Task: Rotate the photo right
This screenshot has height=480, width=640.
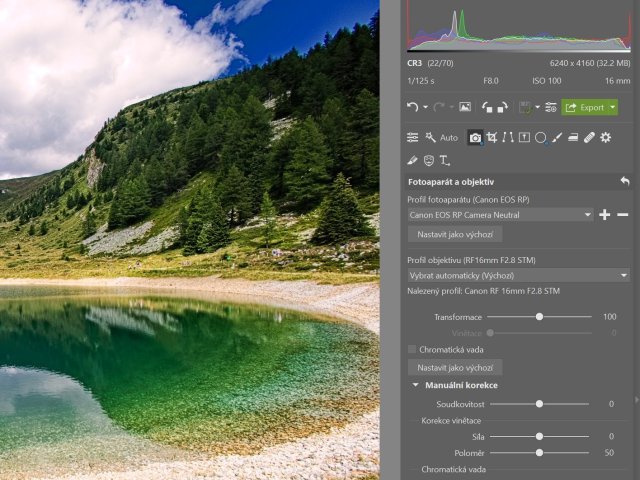Action: coord(502,107)
